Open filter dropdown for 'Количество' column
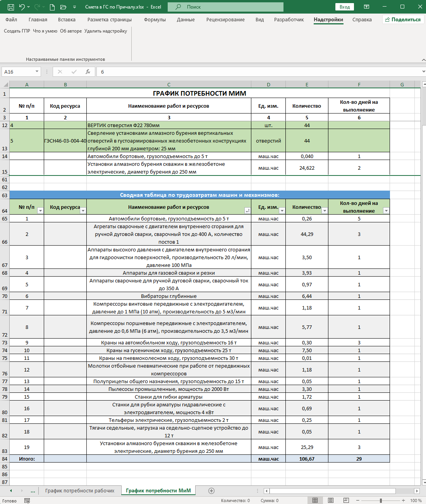 pyautogui.click(x=325, y=211)
